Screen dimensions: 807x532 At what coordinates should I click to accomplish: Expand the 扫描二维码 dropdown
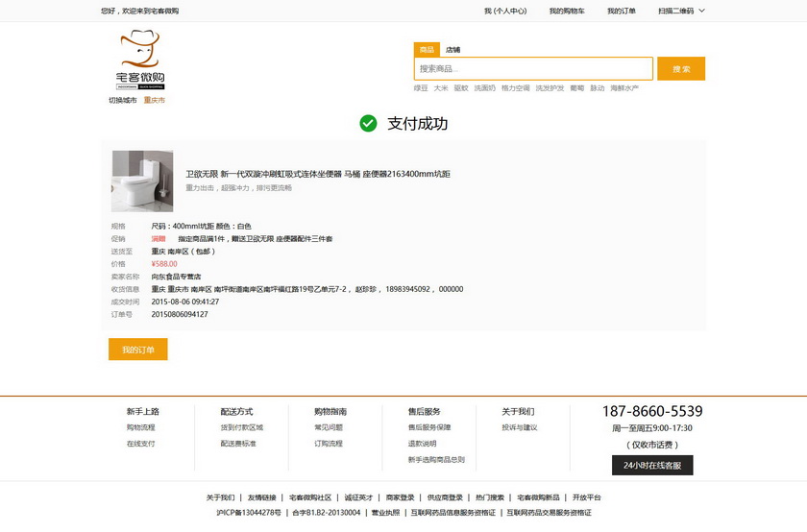(x=681, y=11)
